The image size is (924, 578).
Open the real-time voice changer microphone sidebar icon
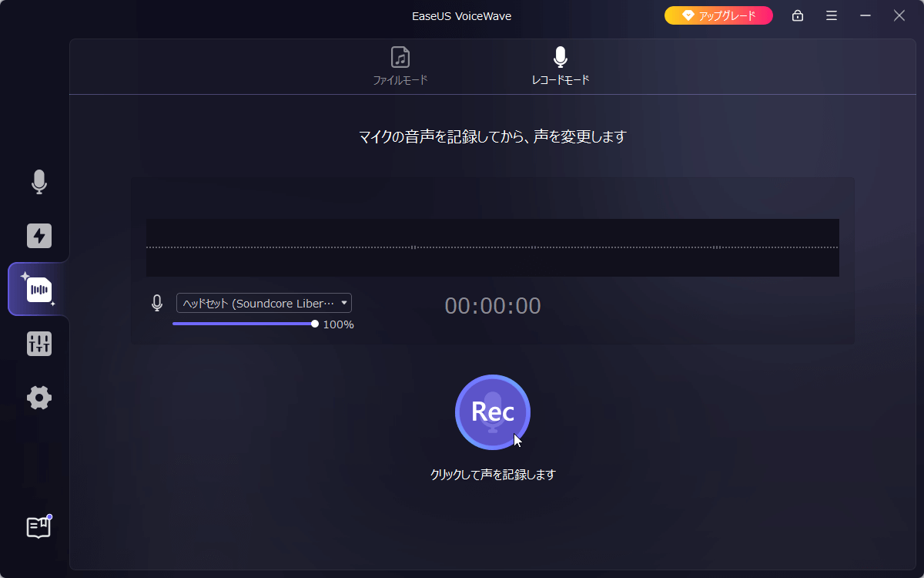click(39, 182)
